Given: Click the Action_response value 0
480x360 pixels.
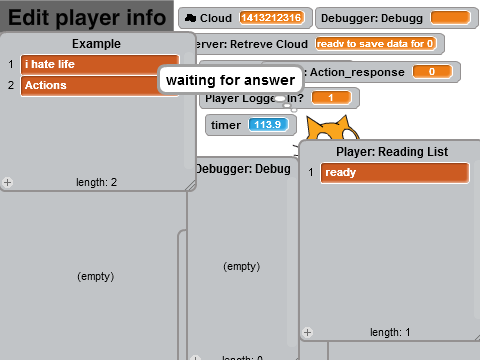Looking at the screenshot, I should pos(432,72).
